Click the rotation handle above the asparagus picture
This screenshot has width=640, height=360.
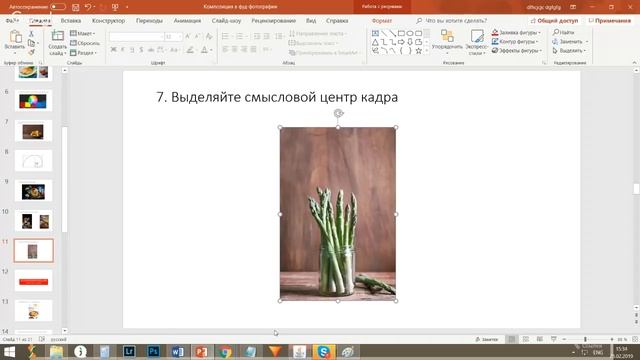tap(338, 113)
